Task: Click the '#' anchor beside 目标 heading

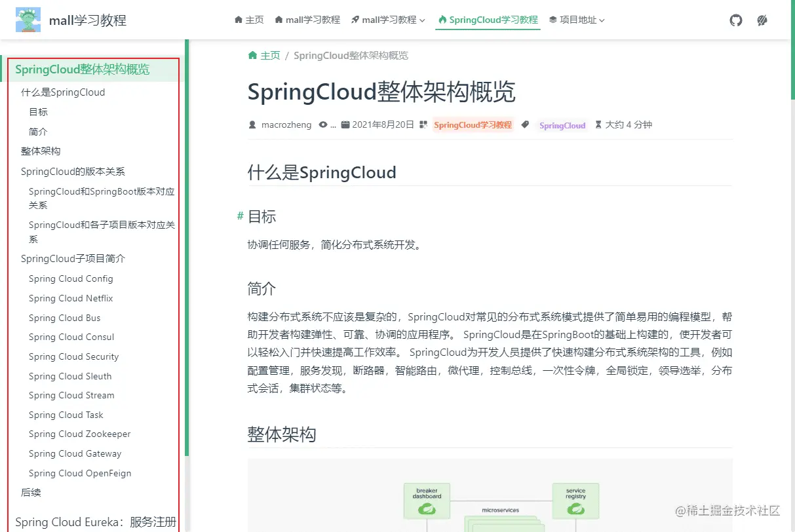Action: click(x=241, y=216)
